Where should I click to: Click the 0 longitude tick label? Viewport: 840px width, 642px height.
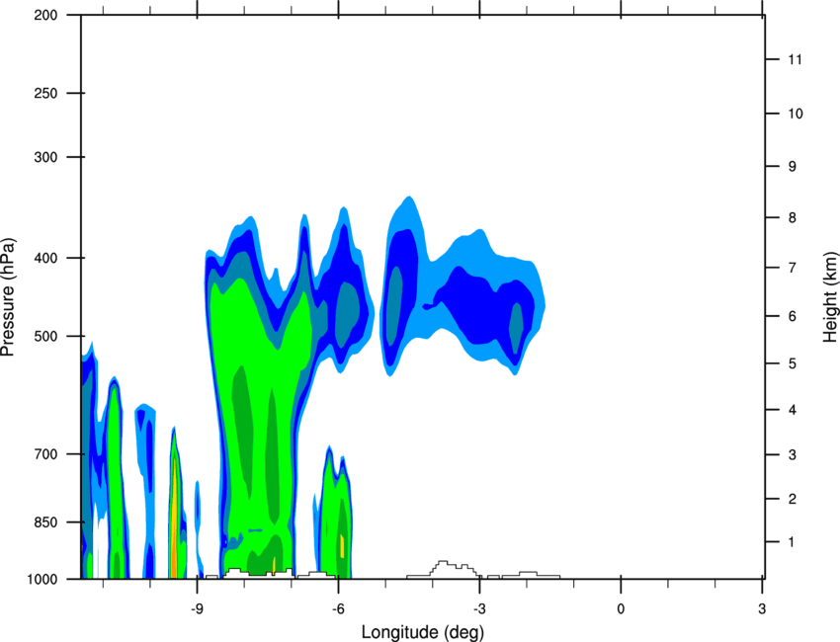[621, 609]
